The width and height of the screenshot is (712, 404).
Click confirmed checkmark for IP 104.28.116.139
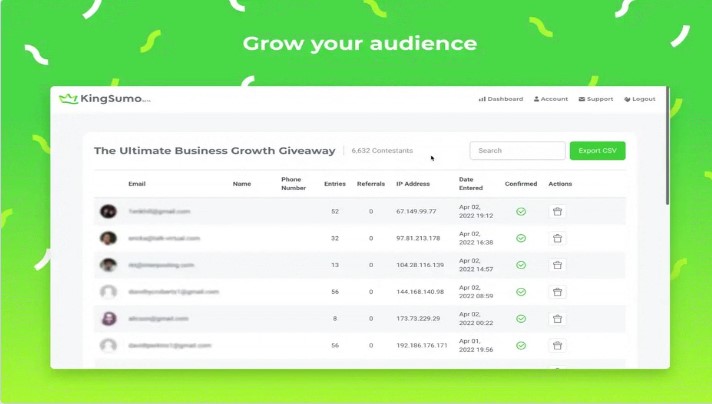point(521,265)
